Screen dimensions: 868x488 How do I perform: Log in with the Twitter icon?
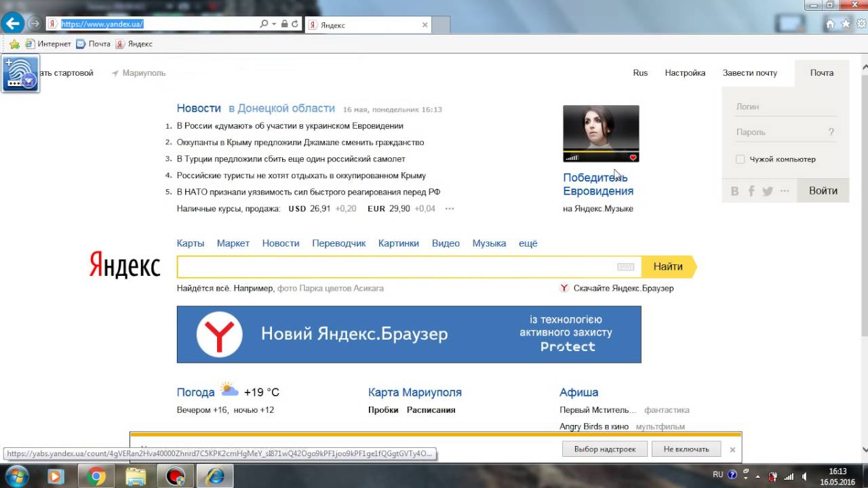[x=768, y=191]
